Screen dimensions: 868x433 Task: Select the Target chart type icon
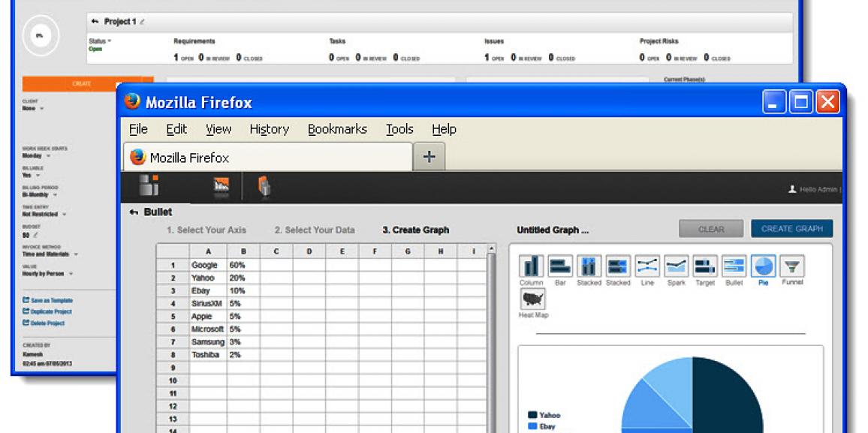(x=705, y=266)
